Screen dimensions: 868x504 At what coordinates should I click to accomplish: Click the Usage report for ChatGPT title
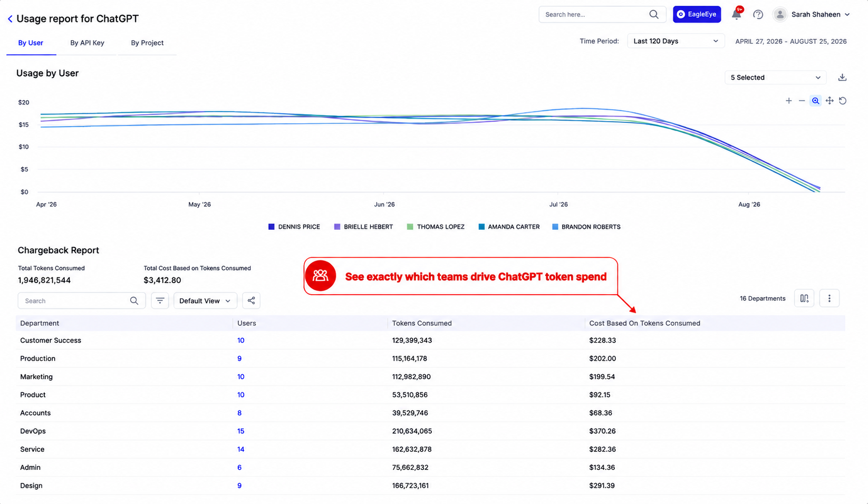[x=78, y=19]
